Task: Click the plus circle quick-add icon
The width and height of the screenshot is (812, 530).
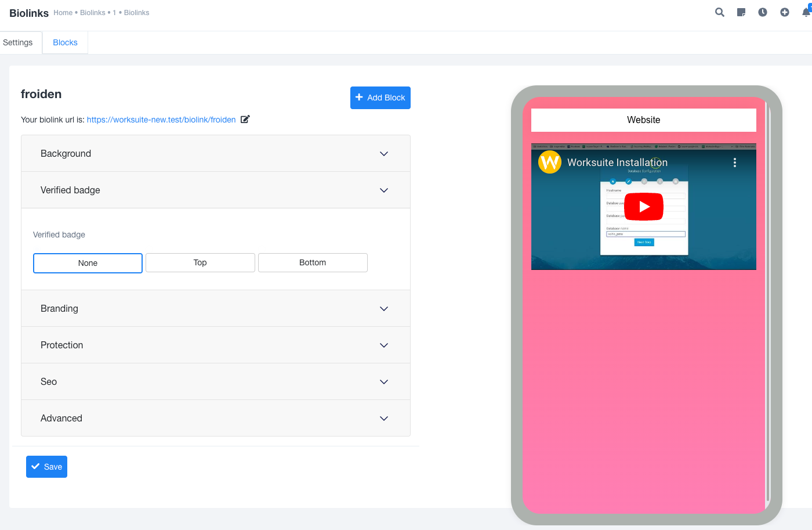Action: 785,12
